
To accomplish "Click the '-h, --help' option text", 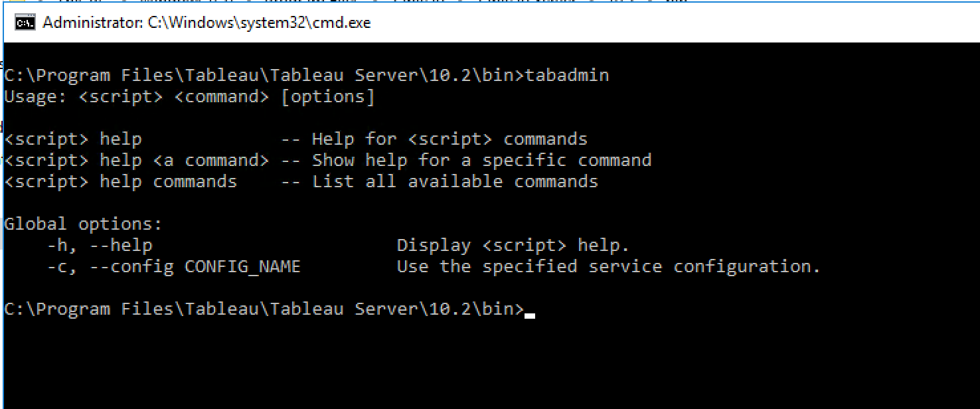I will pyautogui.click(x=100, y=246).
